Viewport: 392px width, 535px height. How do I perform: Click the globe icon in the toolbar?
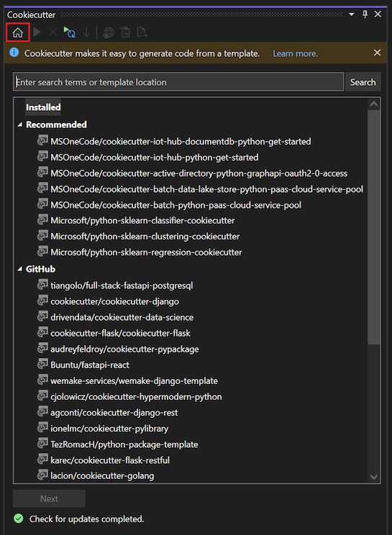coord(109,32)
